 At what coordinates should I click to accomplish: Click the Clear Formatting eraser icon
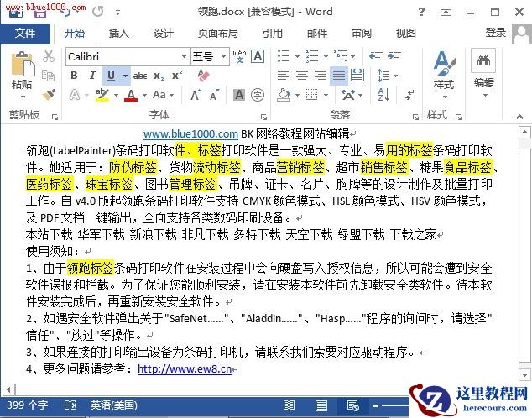click(x=203, y=76)
